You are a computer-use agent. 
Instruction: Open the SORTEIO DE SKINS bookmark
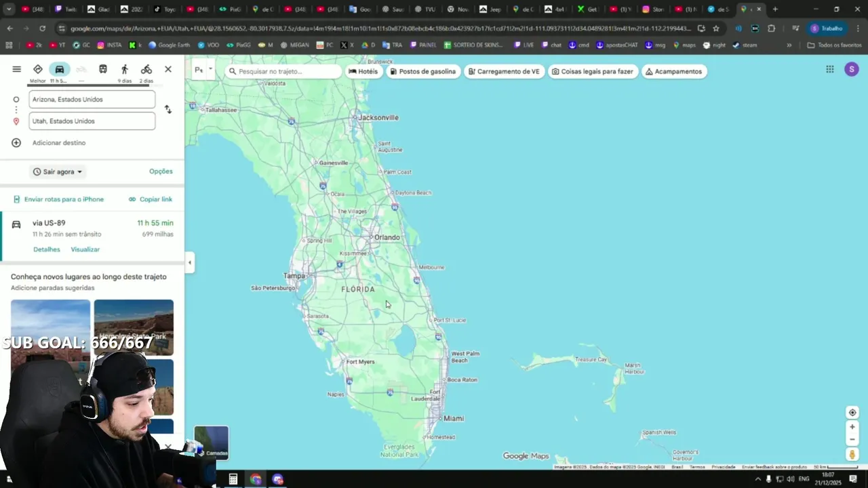473,45
